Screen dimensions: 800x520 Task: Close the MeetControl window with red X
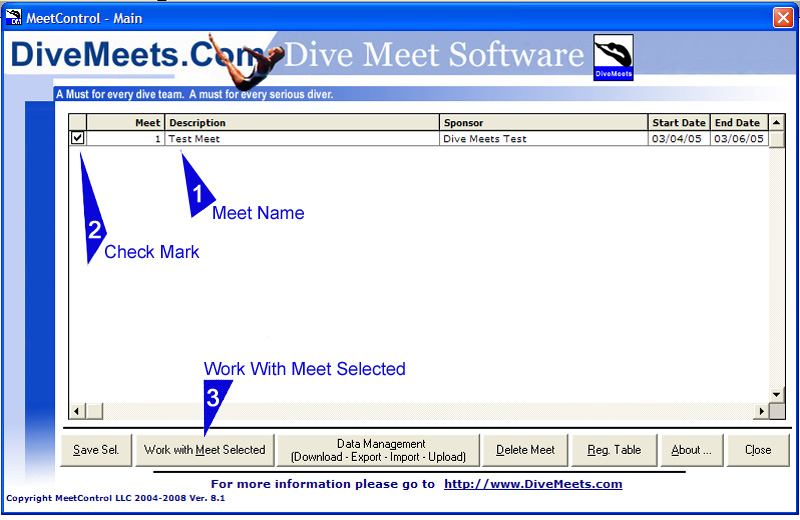point(783,18)
